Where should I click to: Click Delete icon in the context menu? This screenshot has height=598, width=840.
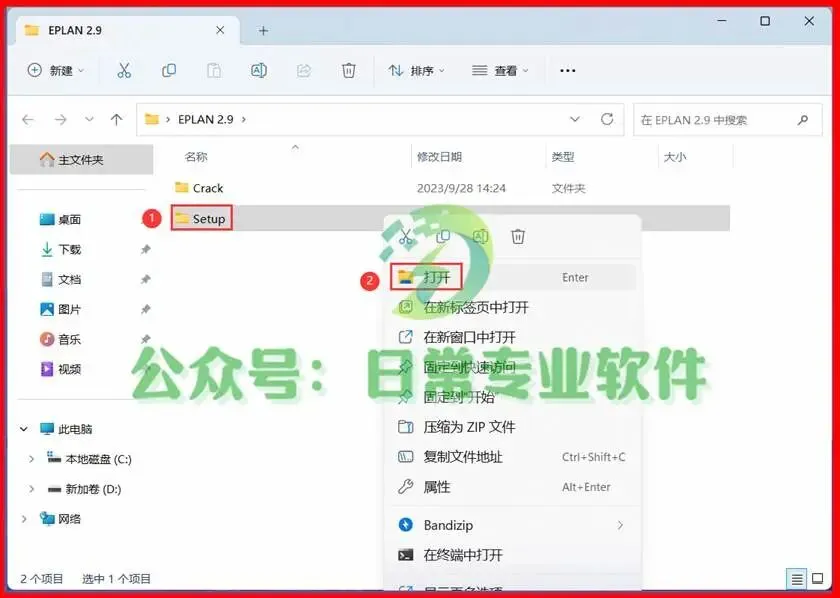coord(518,236)
